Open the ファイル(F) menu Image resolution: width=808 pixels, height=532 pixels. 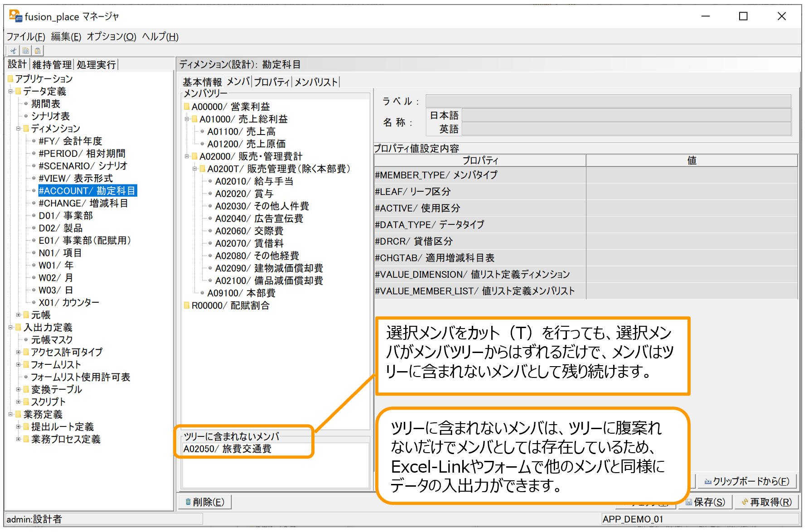26,37
